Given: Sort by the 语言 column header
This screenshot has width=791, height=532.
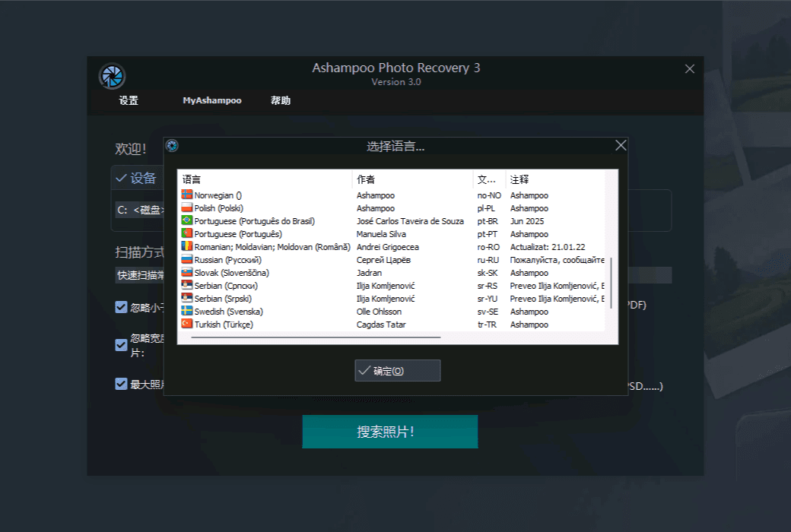Looking at the screenshot, I should click(265, 179).
